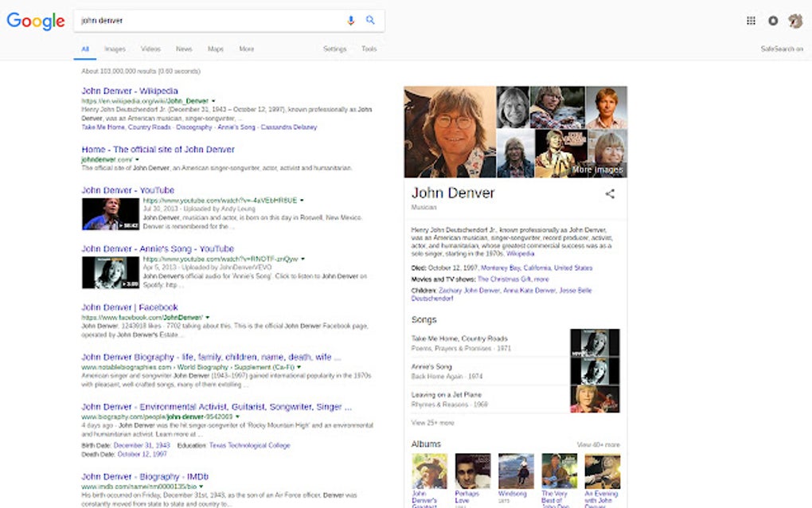The image size is (812, 508).
Task: Go to Google logo homepage
Action: coord(36,21)
